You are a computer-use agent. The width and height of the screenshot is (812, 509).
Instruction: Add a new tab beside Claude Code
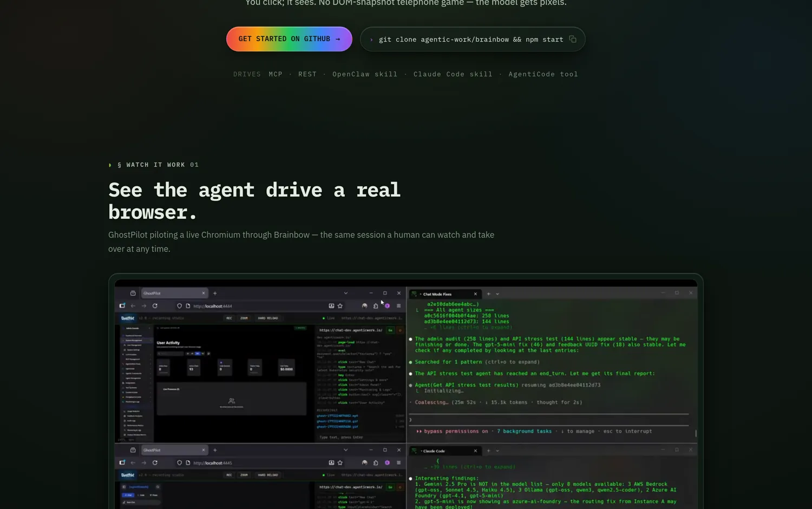coord(488,451)
